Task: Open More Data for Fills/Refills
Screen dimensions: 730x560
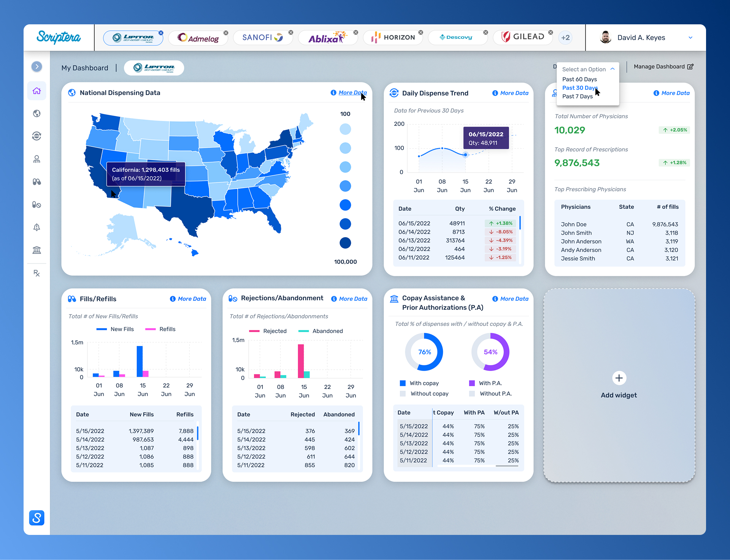Action: click(192, 299)
